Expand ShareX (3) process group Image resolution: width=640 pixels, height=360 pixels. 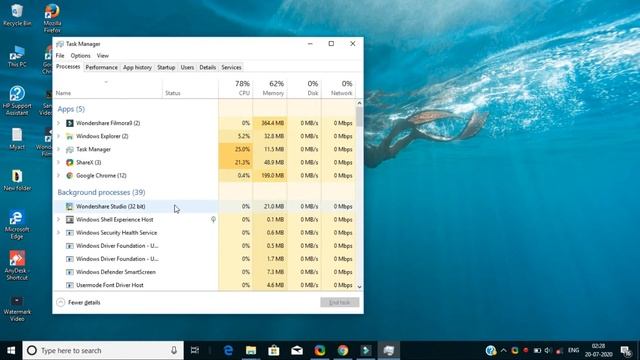coord(59,162)
